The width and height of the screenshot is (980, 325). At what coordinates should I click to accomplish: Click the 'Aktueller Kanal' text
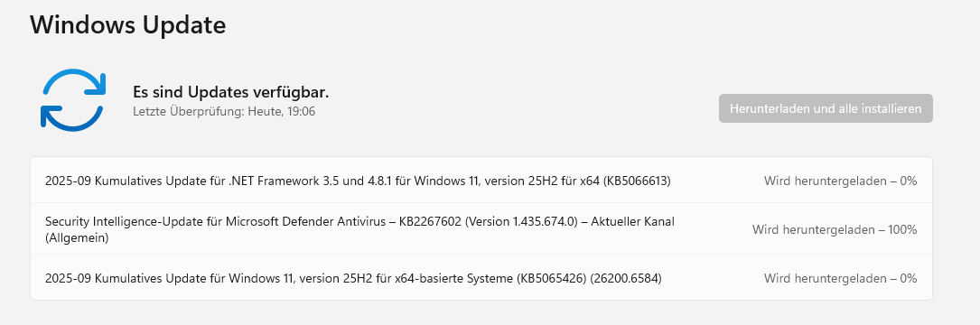tap(634, 222)
